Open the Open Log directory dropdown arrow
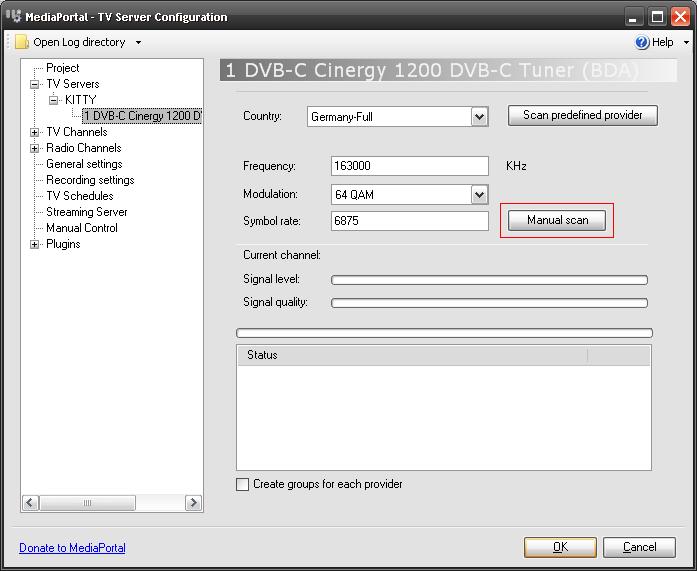 pyautogui.click(x=138, y=43)
